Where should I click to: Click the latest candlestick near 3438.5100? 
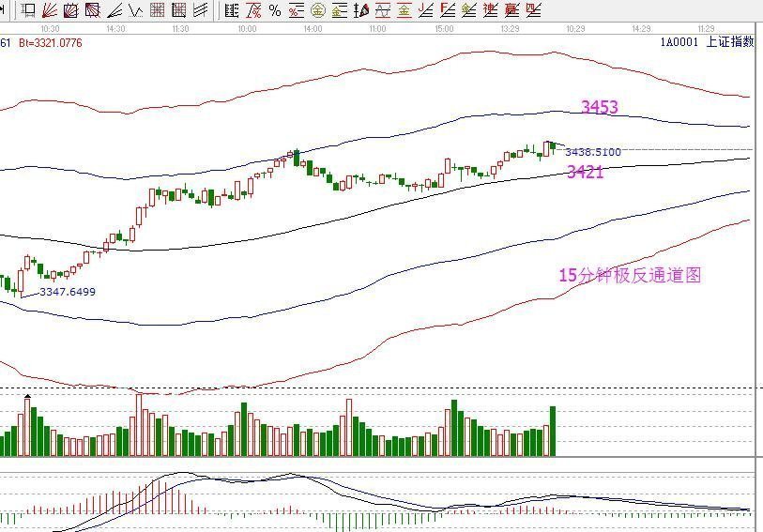(553, 147)
